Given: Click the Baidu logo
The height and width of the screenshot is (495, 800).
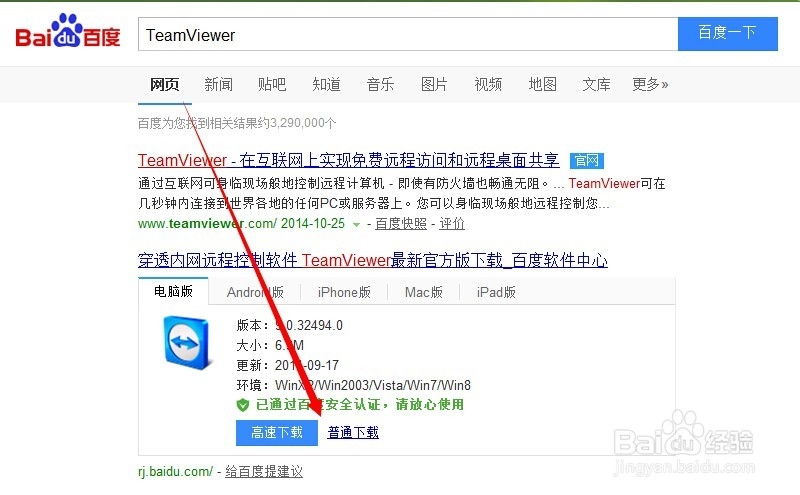Looking at the screenshot, I should [x=68, y=31].
